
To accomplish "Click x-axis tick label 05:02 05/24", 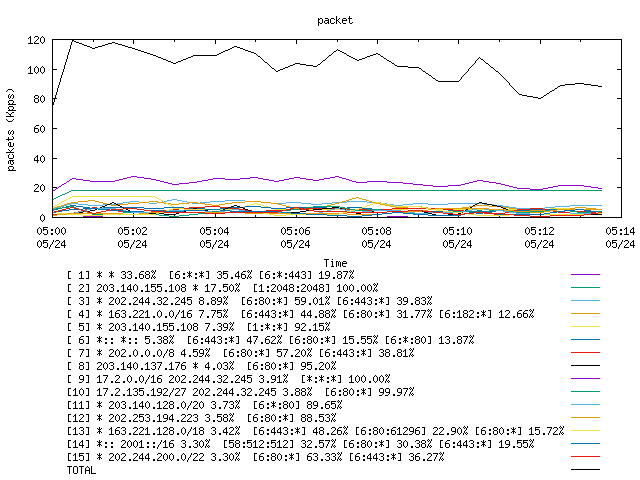I will pyautogui.click(x=132, y=238).
